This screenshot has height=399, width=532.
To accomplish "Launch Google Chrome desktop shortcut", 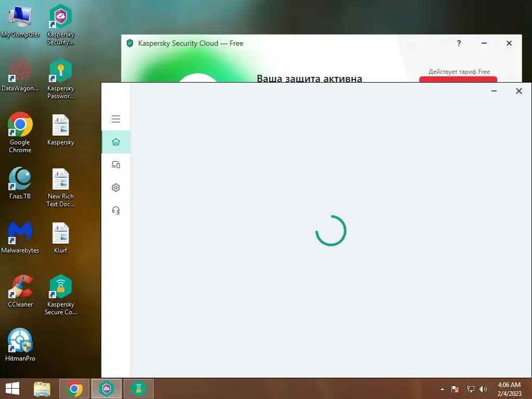I will [x=20, y=132].
